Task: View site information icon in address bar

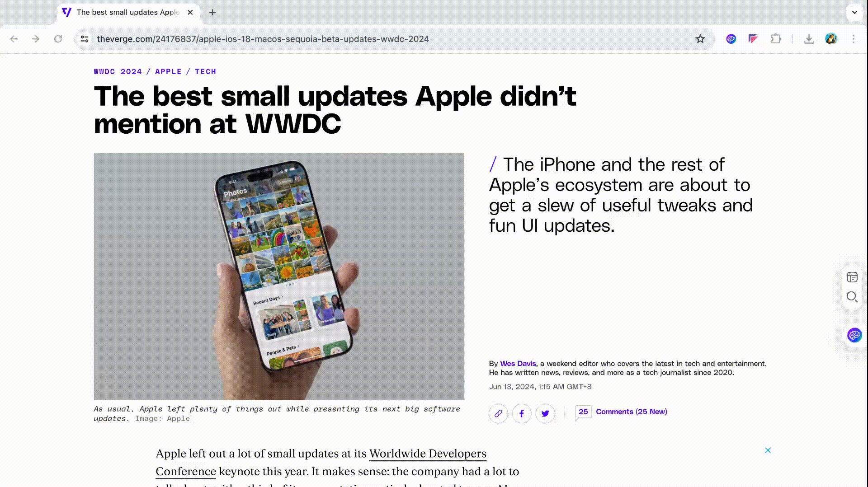Action: (x=85, y=39)
